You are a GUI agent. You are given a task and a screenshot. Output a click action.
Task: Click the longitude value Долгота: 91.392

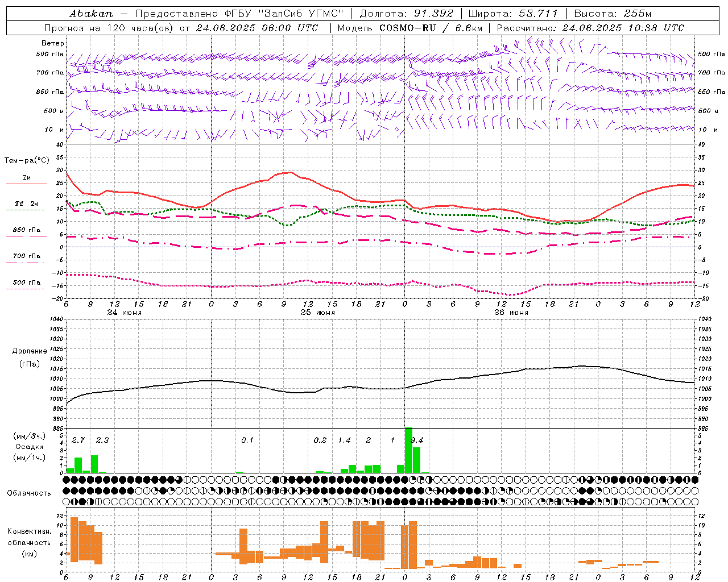point(407,14)
